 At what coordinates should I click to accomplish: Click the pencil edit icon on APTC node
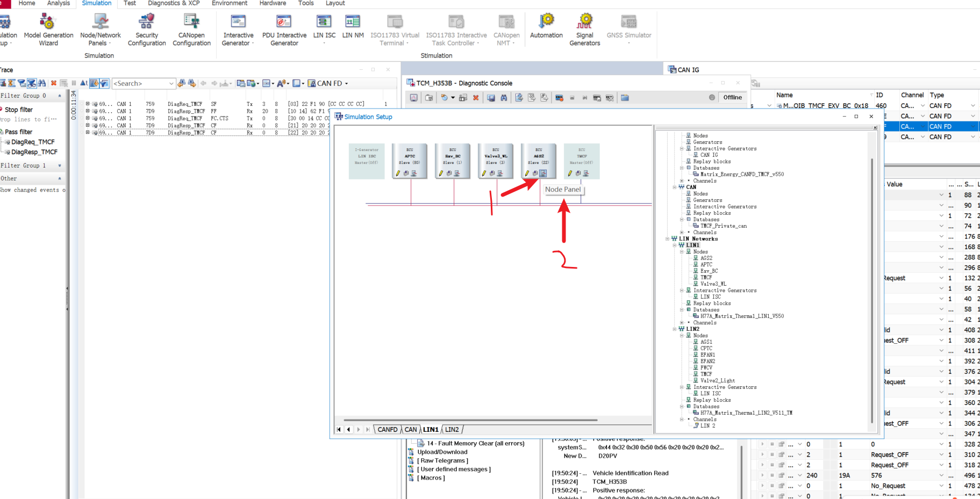click(398, 173)
